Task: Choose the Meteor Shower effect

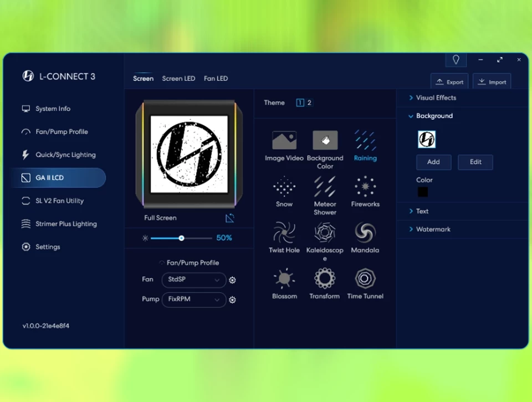Action: 325,187
